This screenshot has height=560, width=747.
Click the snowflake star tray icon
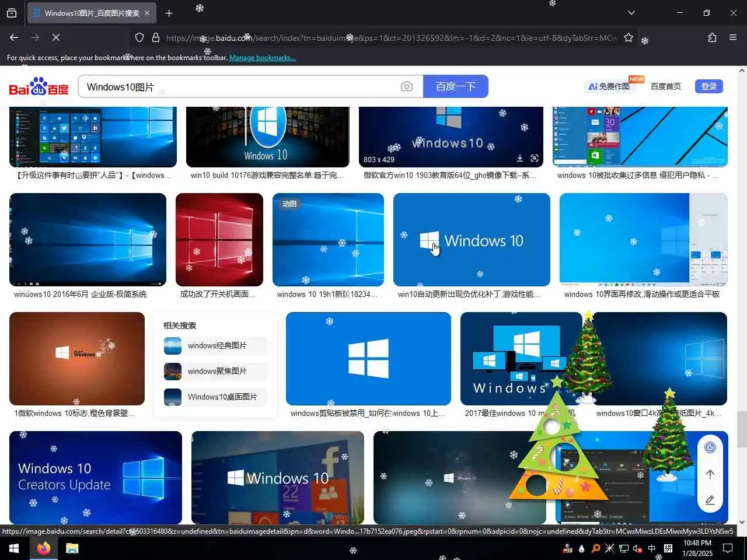click(609, 548)
